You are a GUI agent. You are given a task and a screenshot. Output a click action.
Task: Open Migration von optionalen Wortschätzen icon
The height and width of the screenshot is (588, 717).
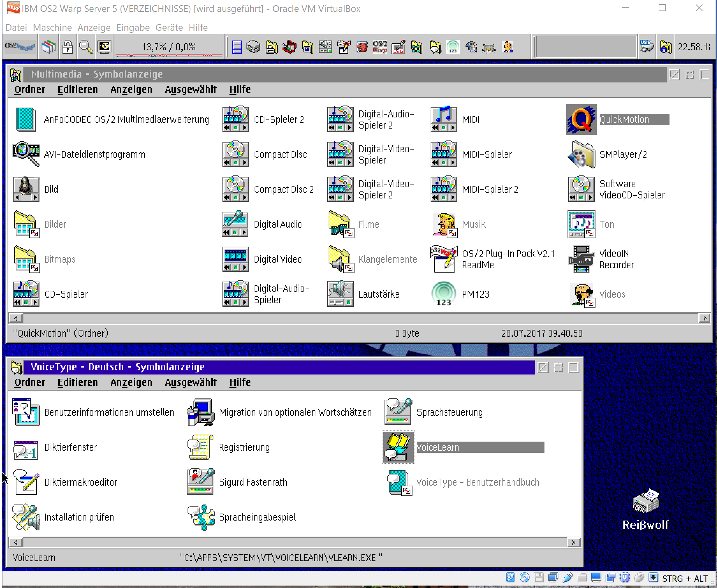point(200,412)
